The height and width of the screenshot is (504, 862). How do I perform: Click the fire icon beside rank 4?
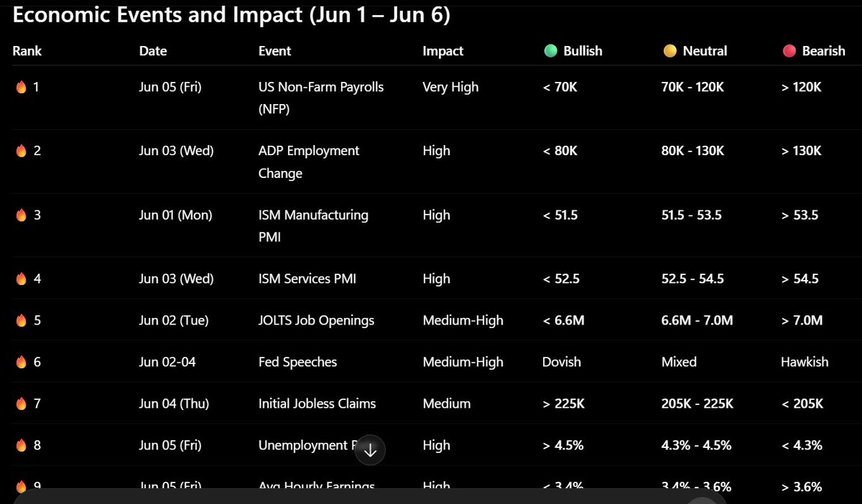tap(20, 279)
